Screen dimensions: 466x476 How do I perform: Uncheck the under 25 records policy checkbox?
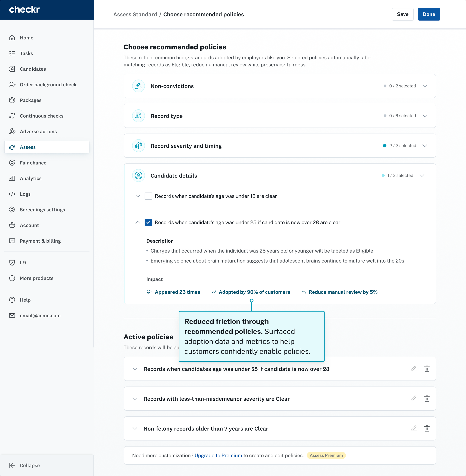click(x=148, y=222)
